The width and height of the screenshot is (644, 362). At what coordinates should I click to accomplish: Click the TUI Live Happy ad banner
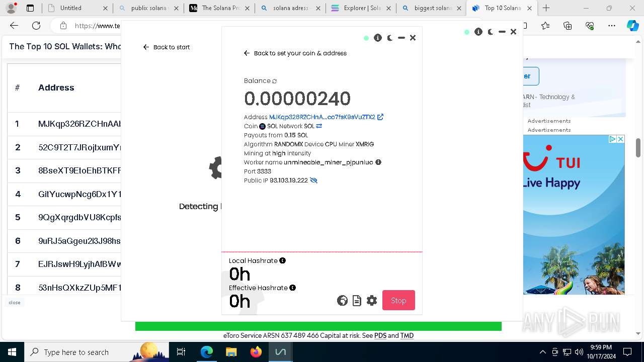point(574,215)
